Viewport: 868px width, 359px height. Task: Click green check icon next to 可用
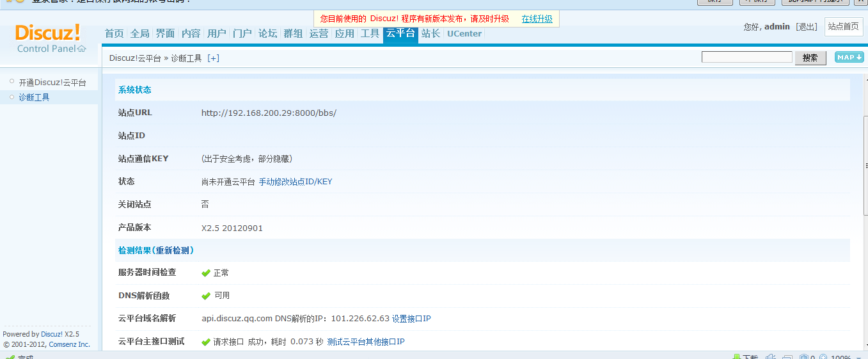point(206,296)
